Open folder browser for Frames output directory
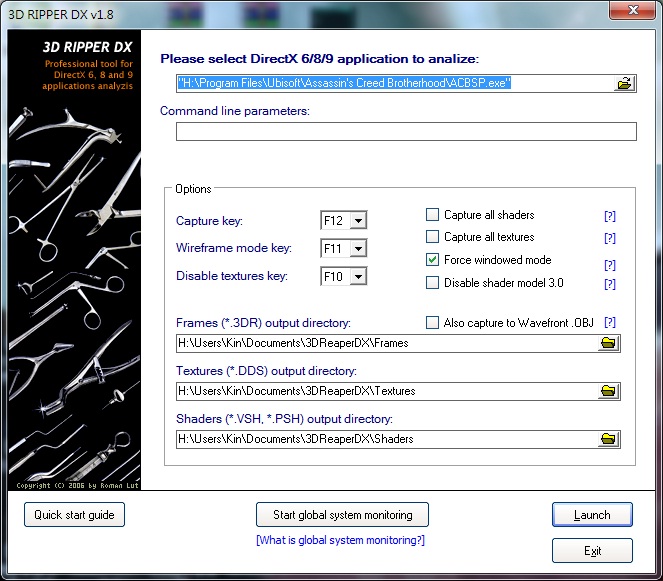 coord(608,343)
